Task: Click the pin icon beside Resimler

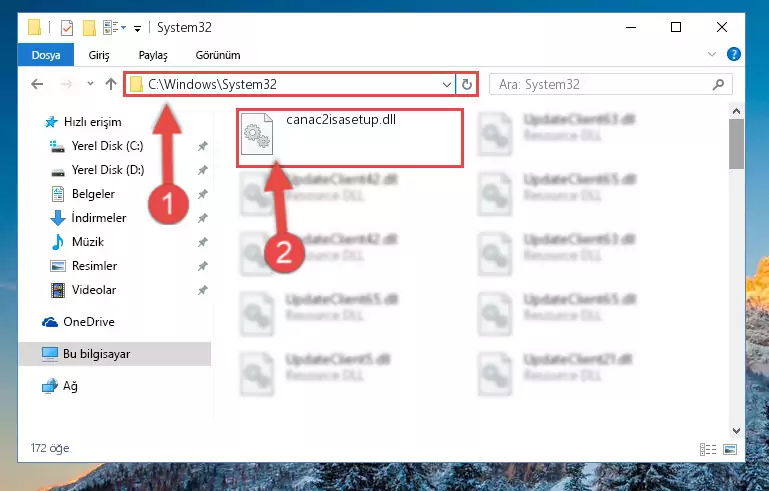Action: click(x=203, y=265)
